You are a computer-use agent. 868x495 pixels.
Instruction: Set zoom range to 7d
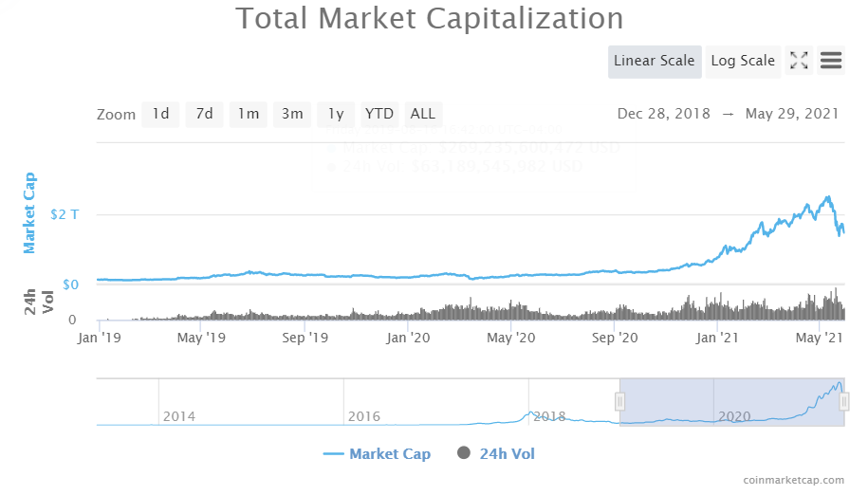pyautogui.click(x=204, y=114)
